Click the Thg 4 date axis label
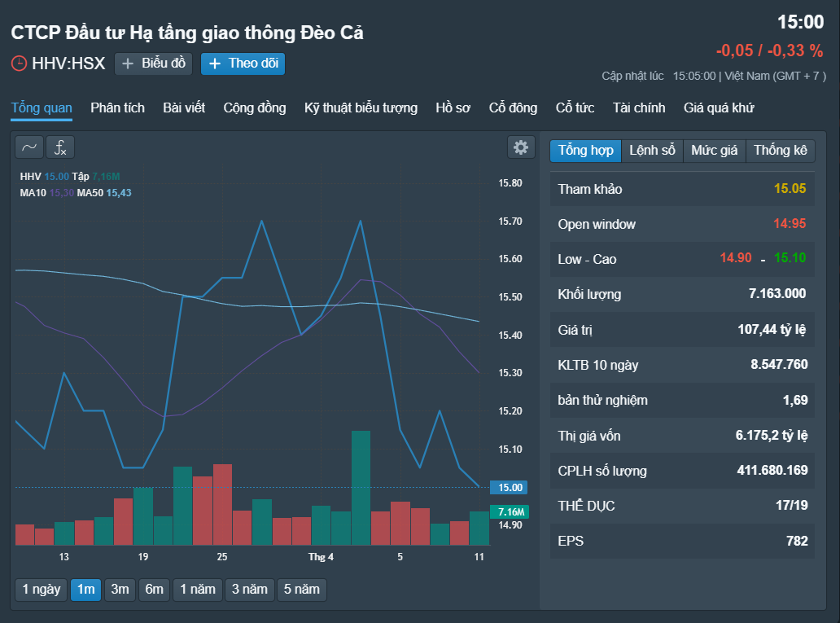Viewport: 840px width, 623px height. point(321,557)
